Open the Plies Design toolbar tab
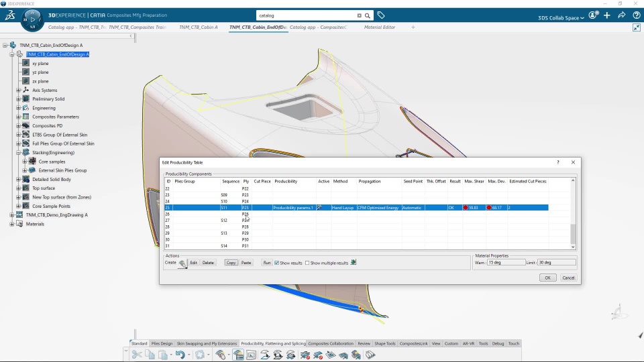Image resolution: width=644 pixels, height=362 pixels. tap(162, 343)
